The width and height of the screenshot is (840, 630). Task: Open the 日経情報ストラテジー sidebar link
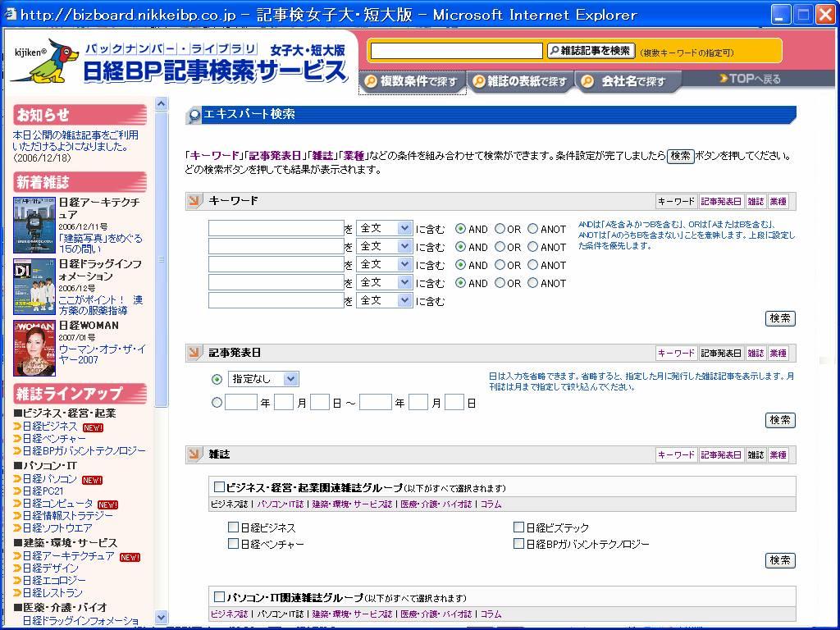click(68, 516)
